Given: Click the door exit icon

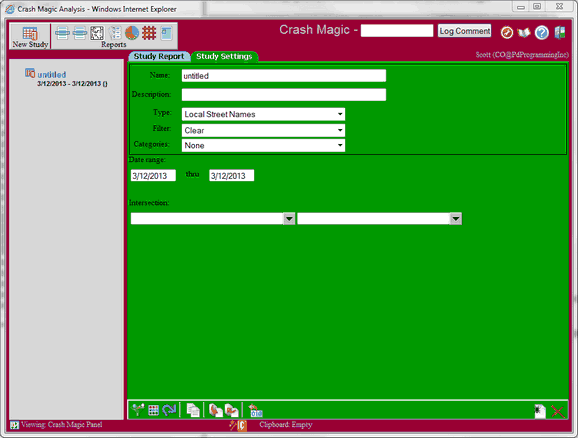Looking at the screenshot, I should click(560, 32).
